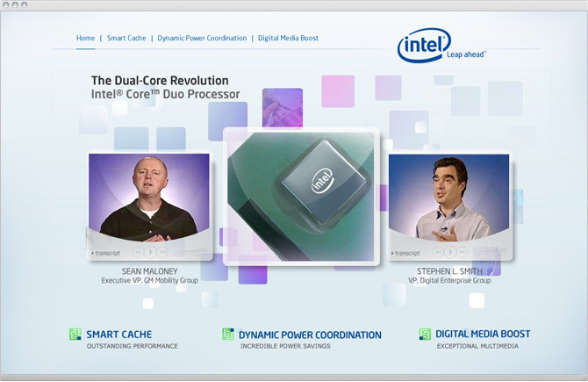Click 'EXCEPTIONAL MULTIMEDIA' subtitle
The height and width of the screenshot is (382, 588).
point(477,346)
